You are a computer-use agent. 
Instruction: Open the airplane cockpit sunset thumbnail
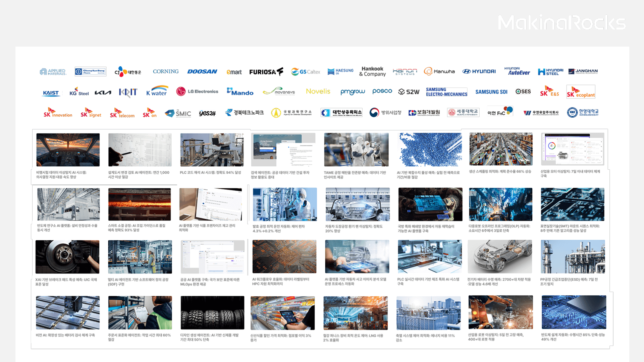click(68, 149)
